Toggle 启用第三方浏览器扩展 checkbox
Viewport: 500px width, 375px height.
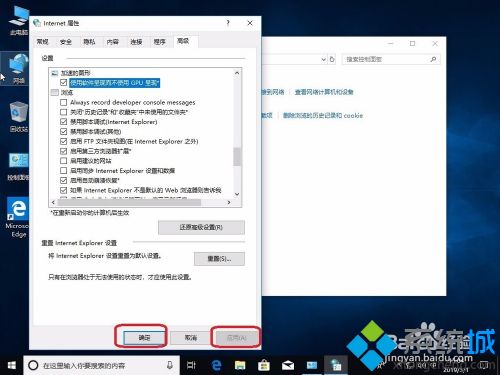64,151
